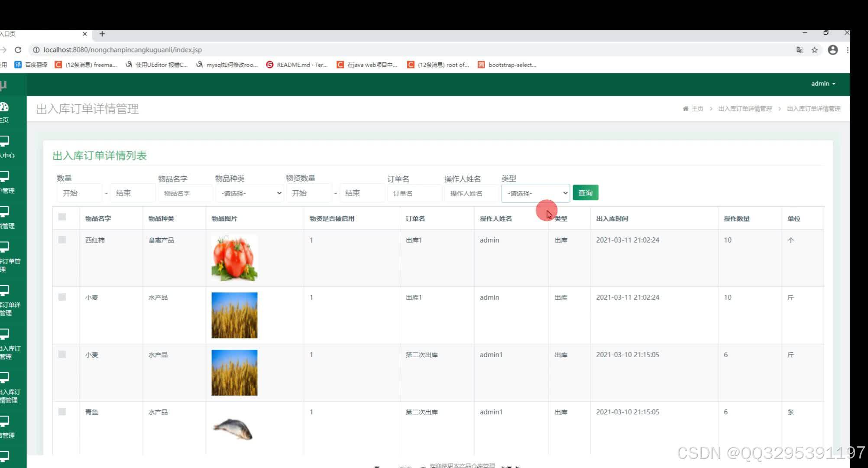Open (12条消息) freema bookmark
The image size is (868, 468).
point(86,65)
